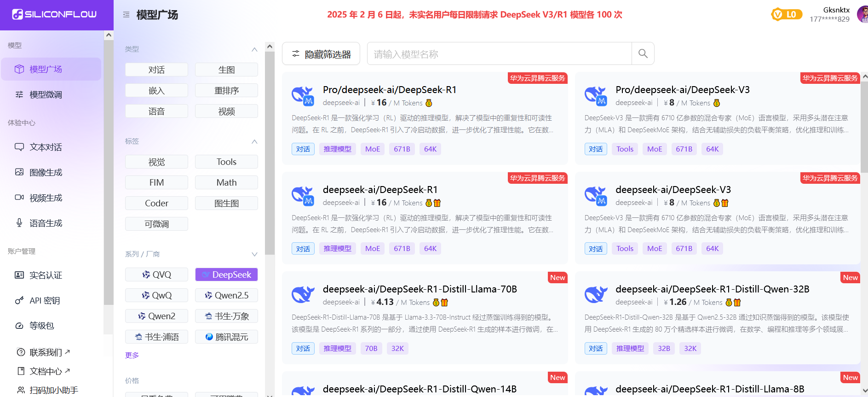The width and height of the screenshot is (868, 397).
Task: Click the 等级包 gauge icon
Action: (x=19, y=326)
